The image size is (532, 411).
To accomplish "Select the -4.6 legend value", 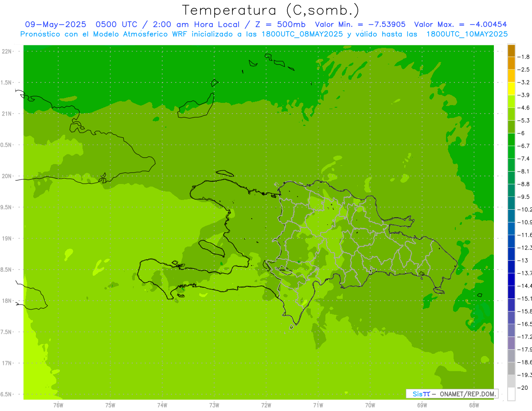I will (524, 108).
